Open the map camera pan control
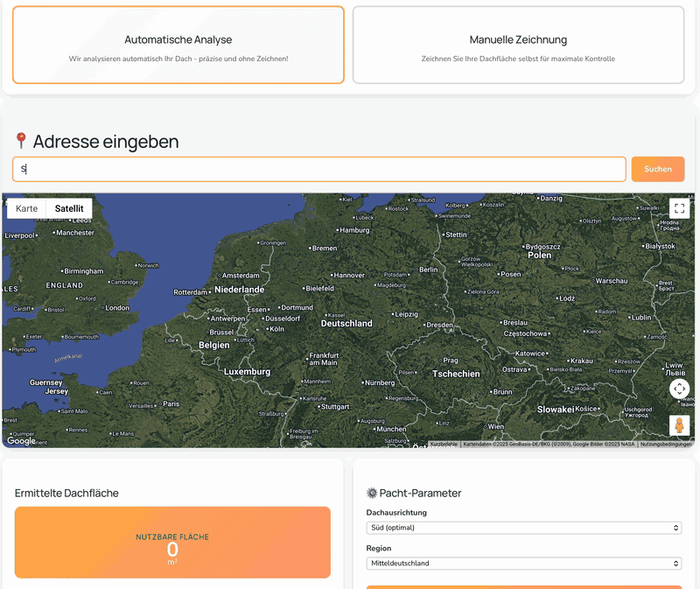The image size is (700, 589). (x=680, y=389)
